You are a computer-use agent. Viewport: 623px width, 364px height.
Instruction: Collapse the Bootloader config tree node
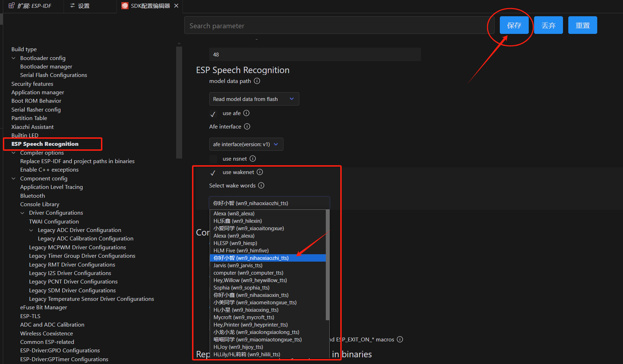(14, 58)
